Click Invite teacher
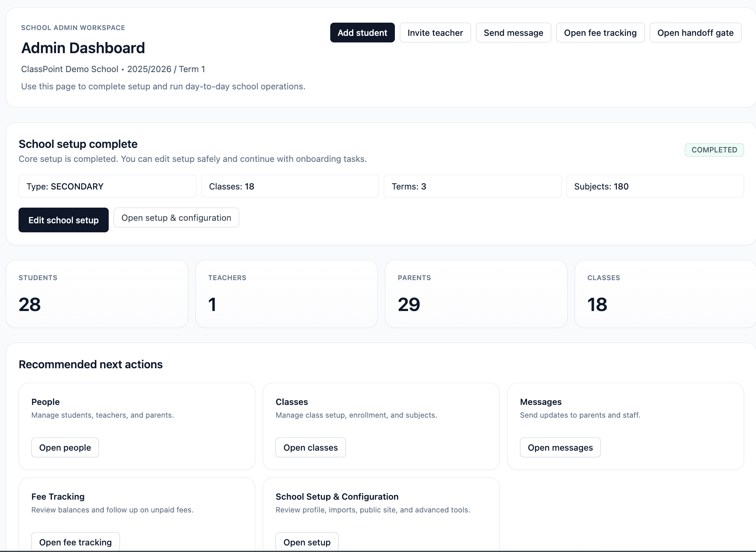Image resolution: width=756 pixels, height=552 pixels. [x=435, y=33]
